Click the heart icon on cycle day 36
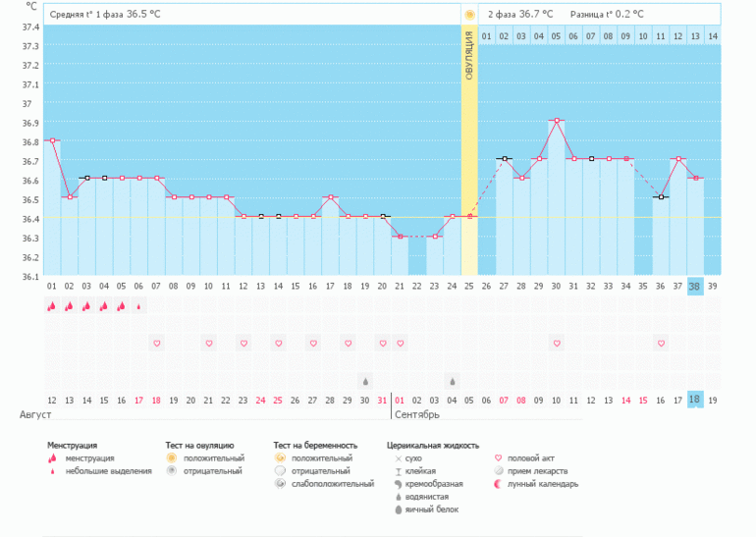This screenshot has width=756, height=537. click(x=661, y=343)
